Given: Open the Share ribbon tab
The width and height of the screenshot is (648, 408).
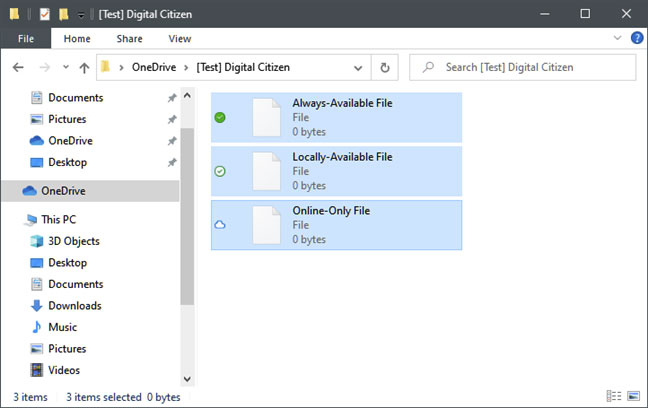Looking at the screenshot, I should [129, 38].
